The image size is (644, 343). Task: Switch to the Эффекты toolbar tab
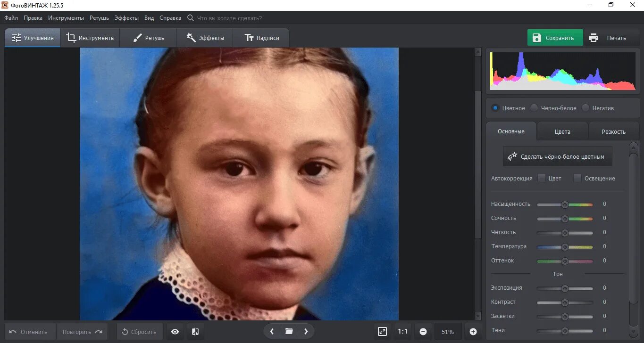tap(205, 38)
